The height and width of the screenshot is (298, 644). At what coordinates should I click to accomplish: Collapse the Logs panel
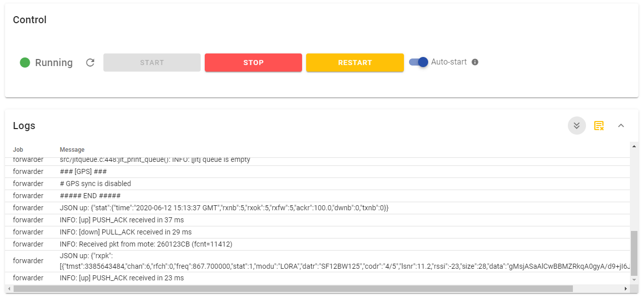(x=621, y=126)
